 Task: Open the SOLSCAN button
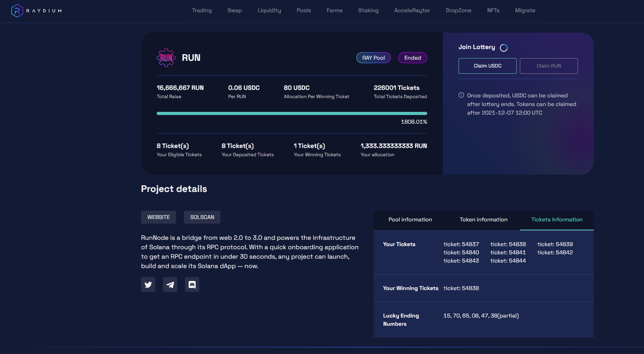202,217
